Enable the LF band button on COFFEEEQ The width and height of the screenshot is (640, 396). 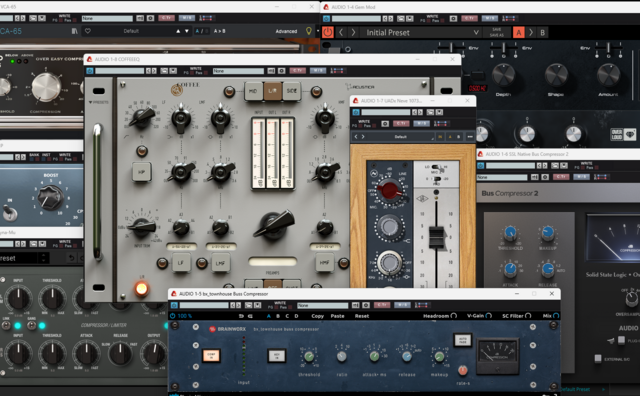point(180,263)
